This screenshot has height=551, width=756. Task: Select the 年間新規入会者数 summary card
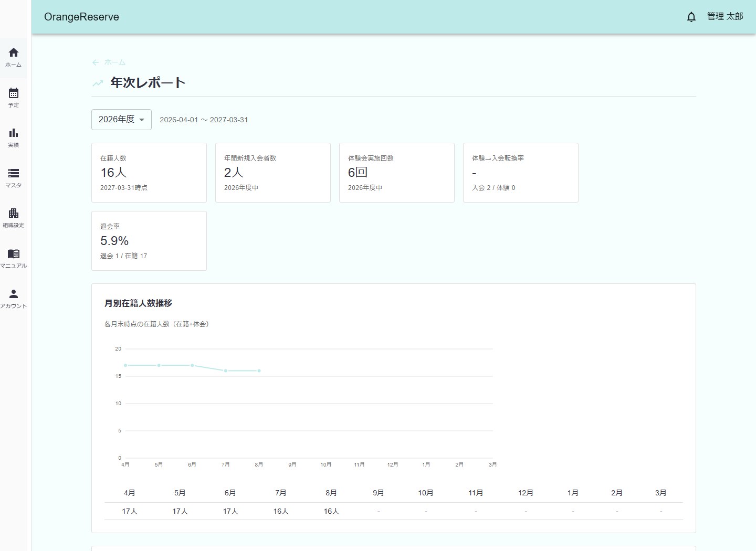[x=273, y=173]
